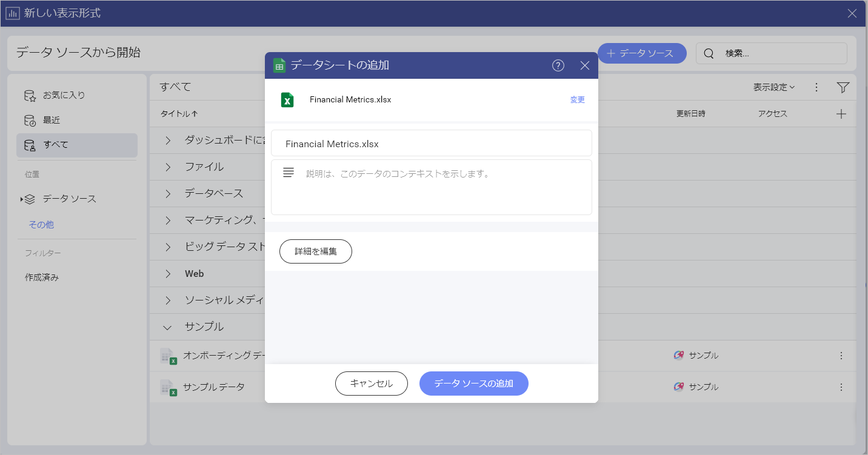The height and width of the screenshot is (455, 868).
Task: Click the search magnifier icon
Action: tap(709, 53)
